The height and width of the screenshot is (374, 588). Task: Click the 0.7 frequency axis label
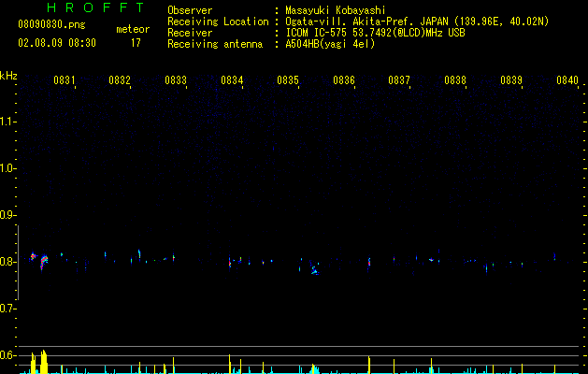(x=7, y=309)
